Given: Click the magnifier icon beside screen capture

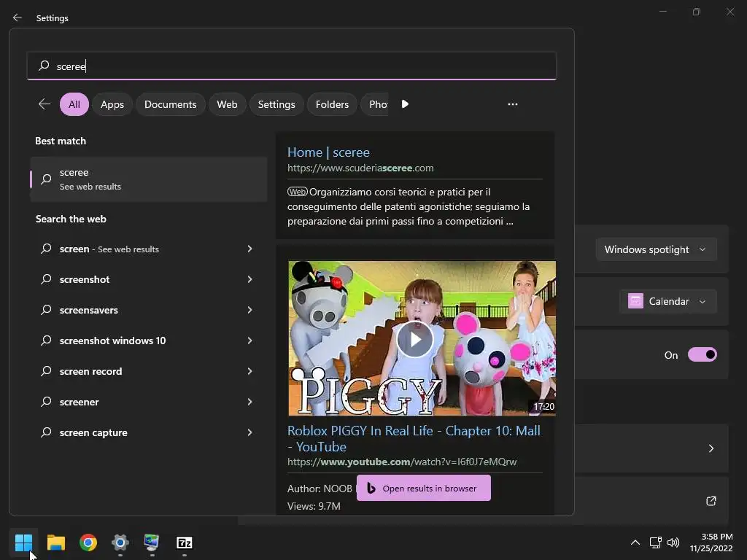Looking at the screenshot, I should pos(46,432).
